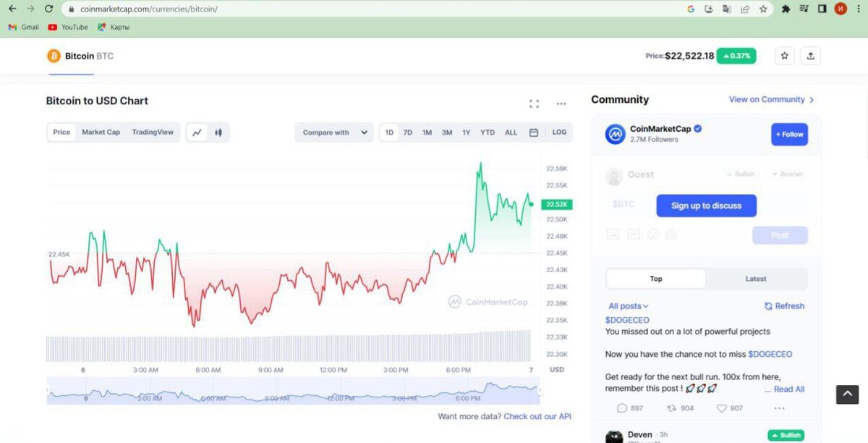The image size is (868, 443).
Task: Select the Latest posts tab
Action: [x=756, y=279]
